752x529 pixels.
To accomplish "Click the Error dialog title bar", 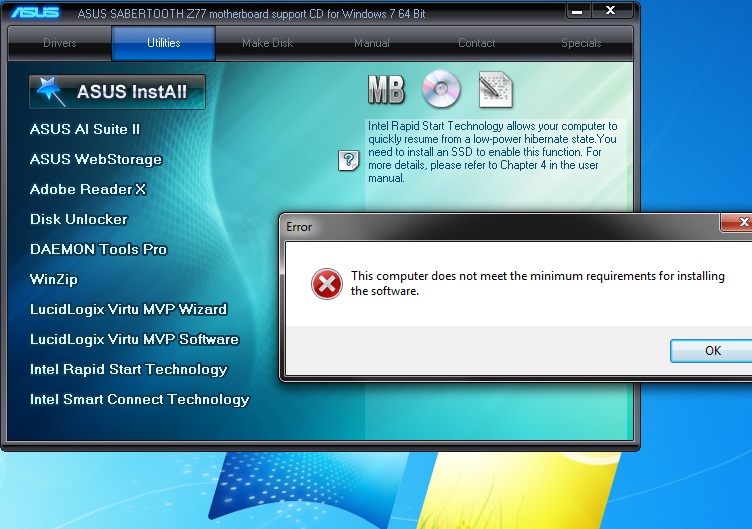I will 501,226.
